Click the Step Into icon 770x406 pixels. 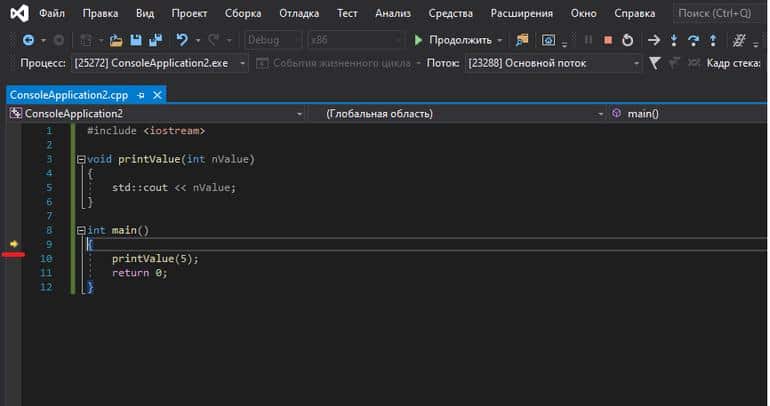674,40
